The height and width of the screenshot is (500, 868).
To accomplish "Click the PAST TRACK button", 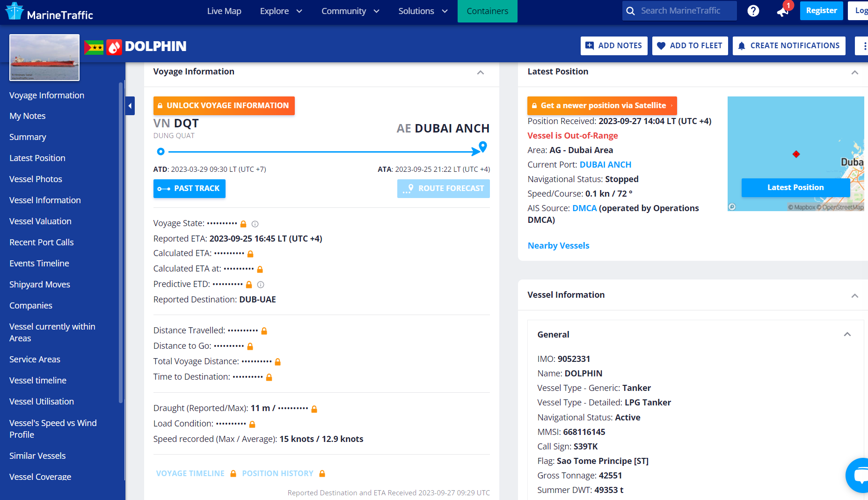I will [189, 189].
